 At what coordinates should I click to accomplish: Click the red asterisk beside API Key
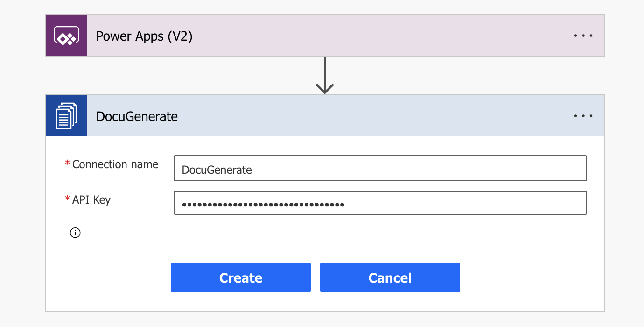(x=67, y=199)
